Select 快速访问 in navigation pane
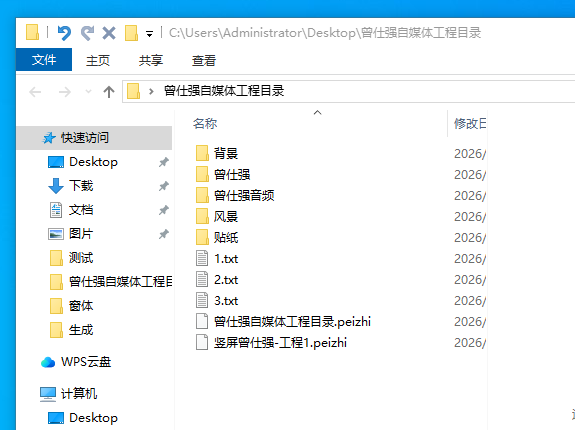This screenshot has height=430, width=575. coord(94,138)
